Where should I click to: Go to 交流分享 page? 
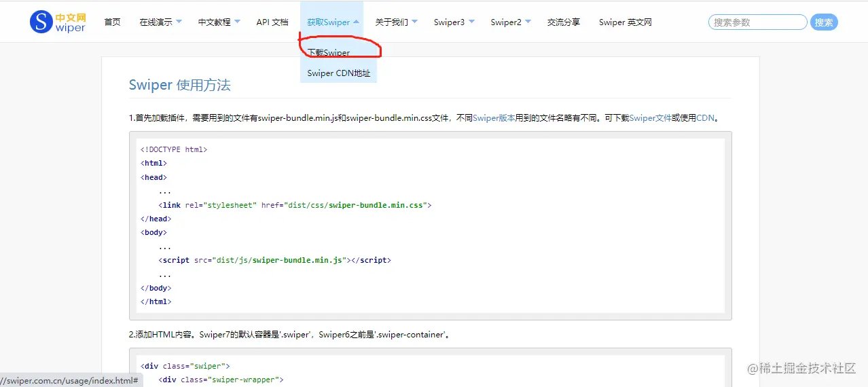tap(564, 22)
